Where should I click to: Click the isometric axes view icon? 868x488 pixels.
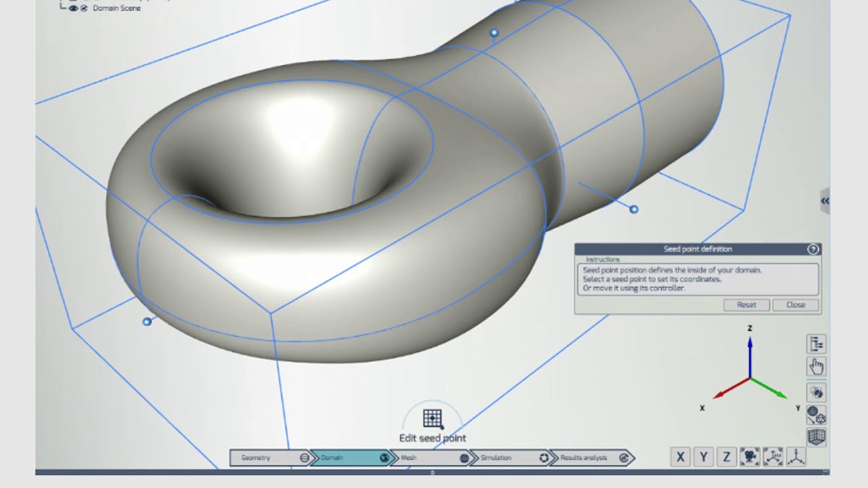pyautogui.click(x=795, y=457)
